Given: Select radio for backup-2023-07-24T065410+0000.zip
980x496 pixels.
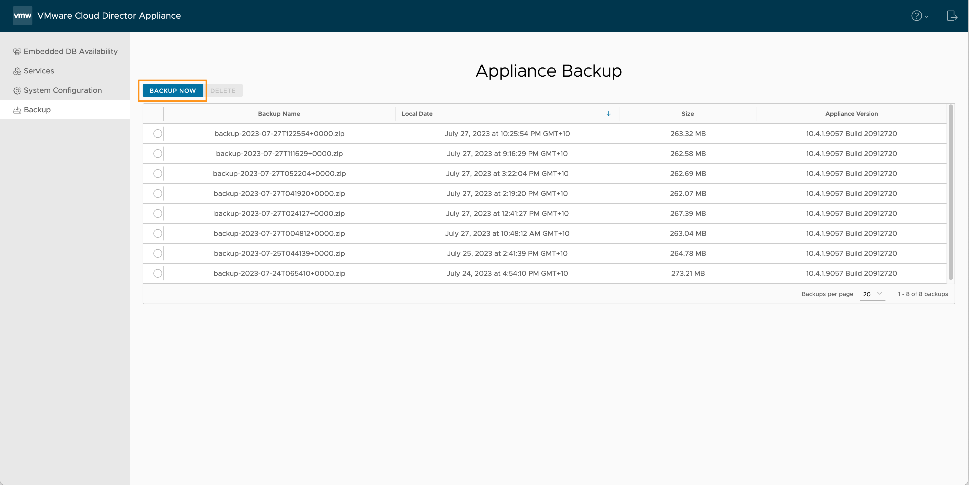Looking at the screenshot, I should click(157, 273).
